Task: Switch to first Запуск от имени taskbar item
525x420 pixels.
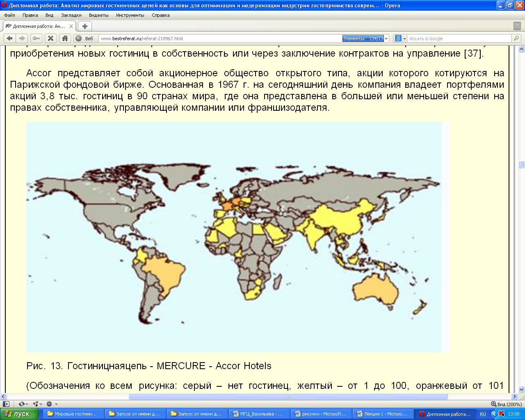Action: coord(135,414)
